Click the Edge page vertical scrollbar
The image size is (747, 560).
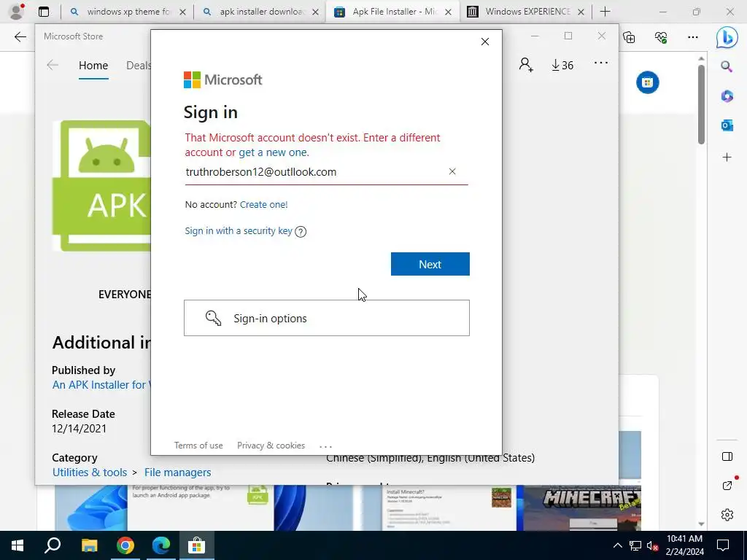(x=701, y=105)
